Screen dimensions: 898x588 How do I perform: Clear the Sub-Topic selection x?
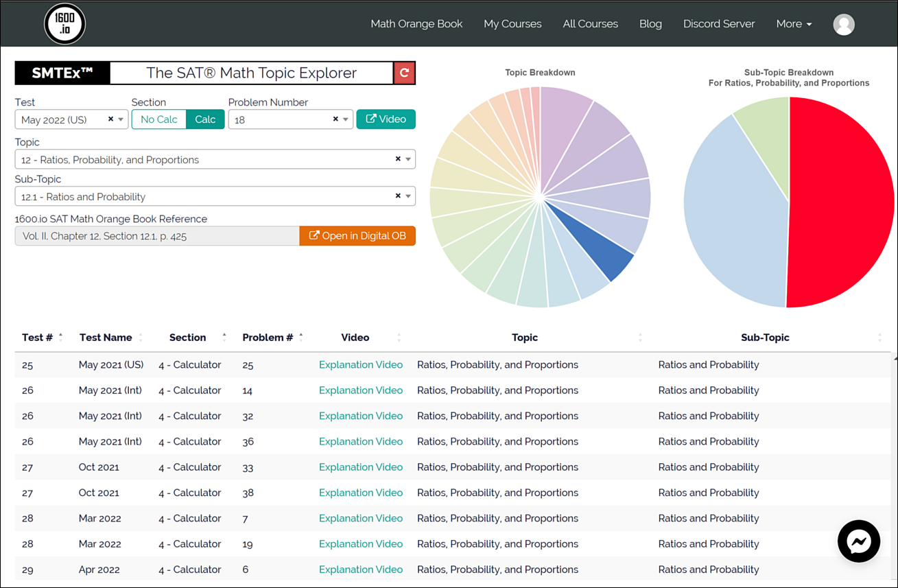tap(398, 196)
